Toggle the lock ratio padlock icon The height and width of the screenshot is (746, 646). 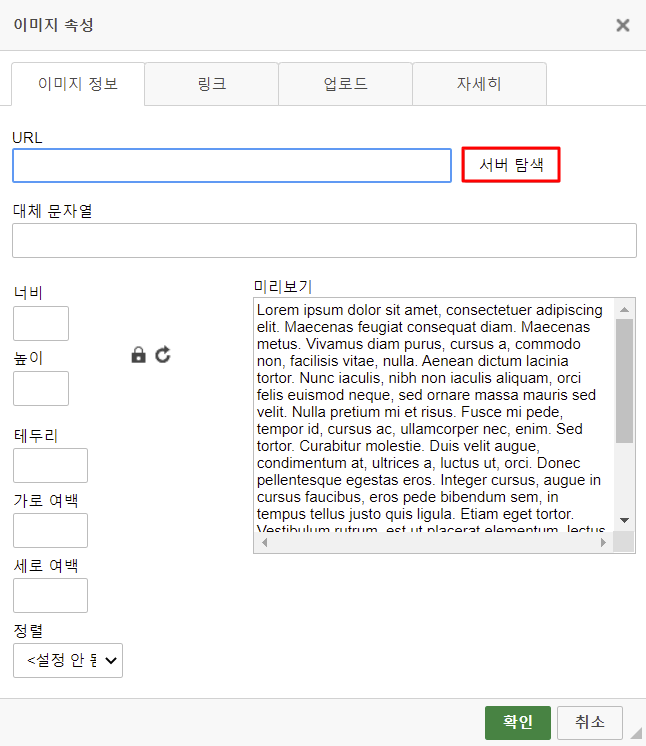click(139, 355)
